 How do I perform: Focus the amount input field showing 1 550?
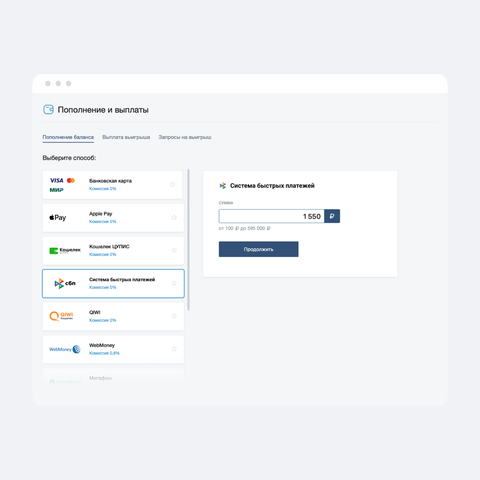coord(271,216)
